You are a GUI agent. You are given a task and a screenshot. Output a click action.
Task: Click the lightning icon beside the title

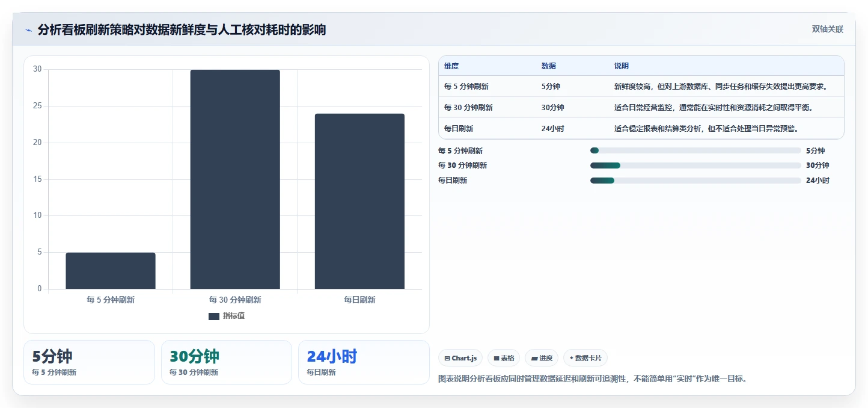pyautogui.click(x=28, y=30)
